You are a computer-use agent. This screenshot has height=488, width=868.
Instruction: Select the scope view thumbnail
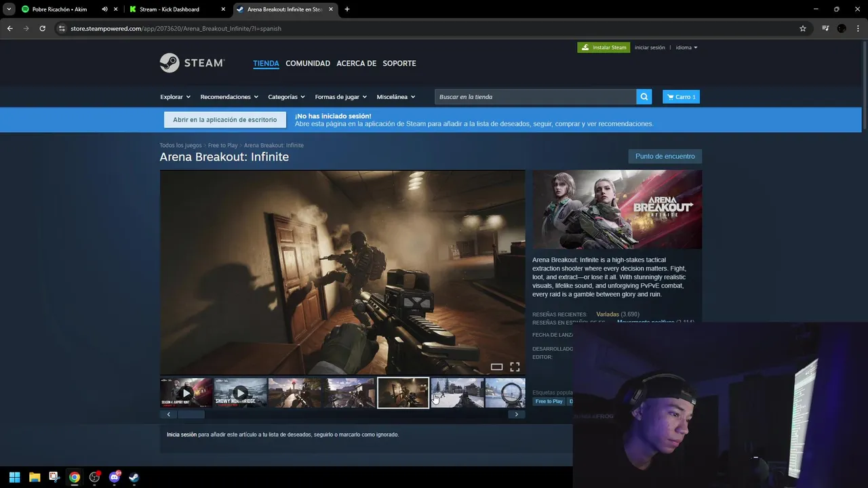pos(505,393)
